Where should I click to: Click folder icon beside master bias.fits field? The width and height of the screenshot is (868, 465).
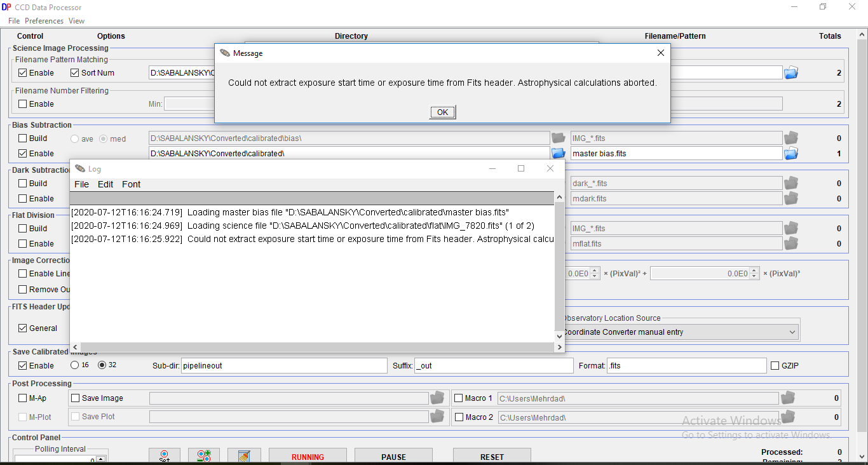790,153
